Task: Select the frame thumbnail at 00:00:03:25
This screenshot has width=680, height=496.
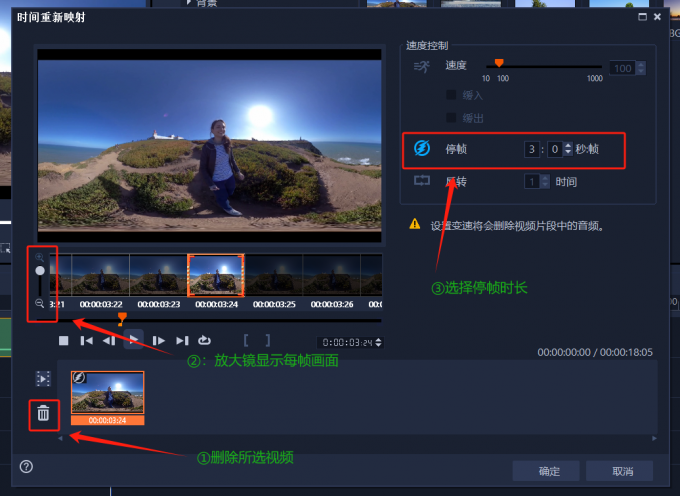Action: click(x=274, y=274)
